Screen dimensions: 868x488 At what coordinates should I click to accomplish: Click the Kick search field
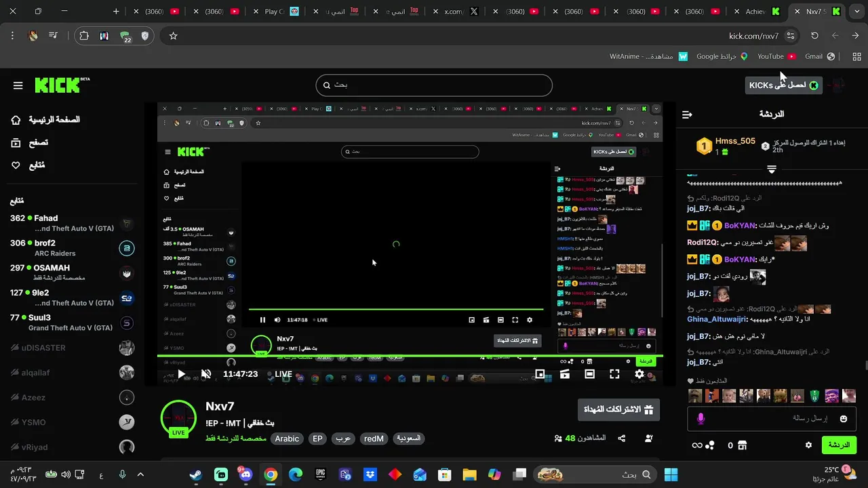click(x=434, y=85)
